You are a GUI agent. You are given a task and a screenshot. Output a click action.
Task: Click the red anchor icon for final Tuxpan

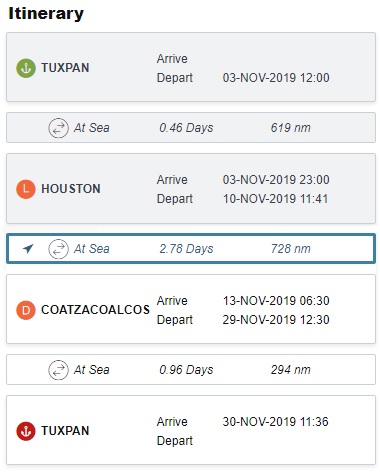(x=26, y=431)
